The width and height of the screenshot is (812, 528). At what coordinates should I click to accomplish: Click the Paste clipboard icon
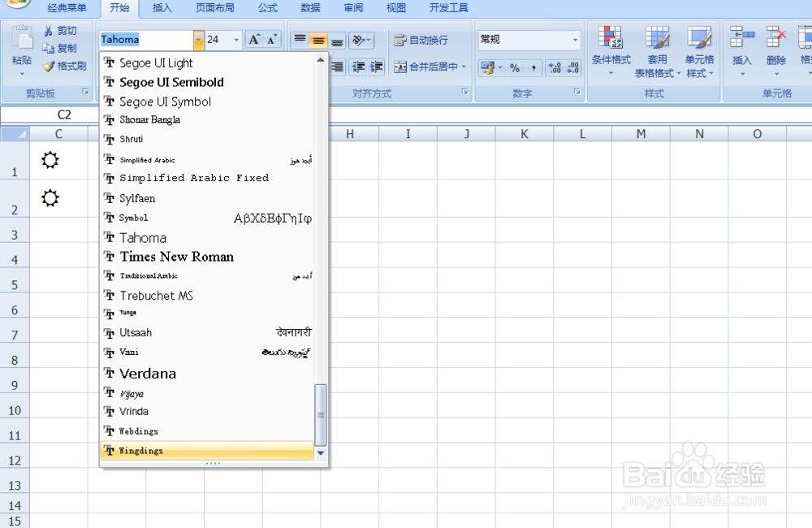22,39
